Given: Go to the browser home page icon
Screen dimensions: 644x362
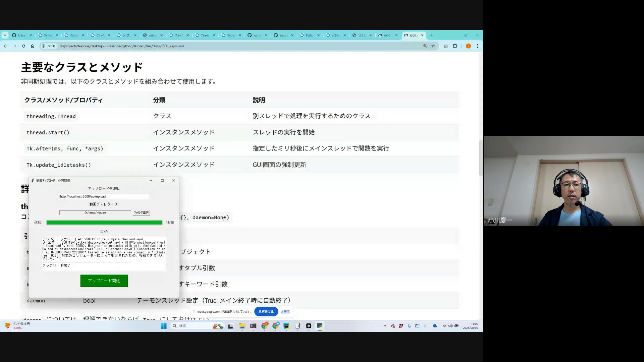Looking at the screenshot, I should click(33, 46).
